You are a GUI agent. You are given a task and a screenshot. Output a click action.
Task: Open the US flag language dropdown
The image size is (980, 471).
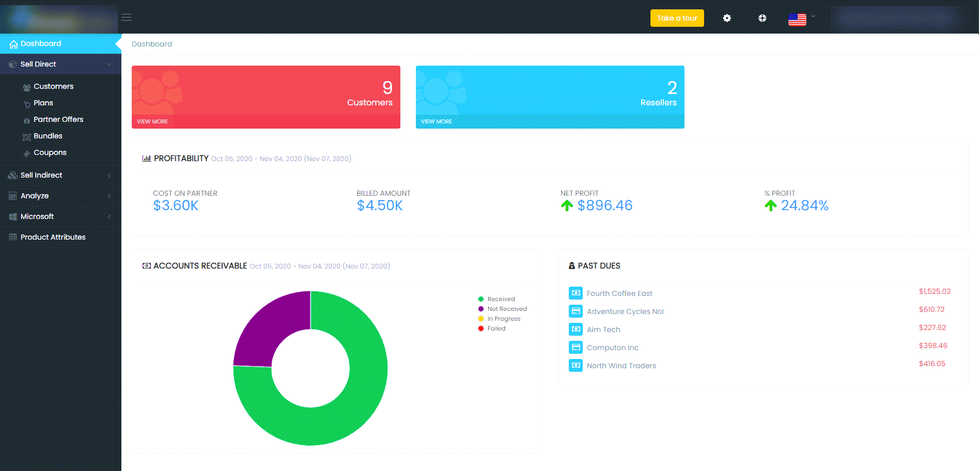(801, 19)
